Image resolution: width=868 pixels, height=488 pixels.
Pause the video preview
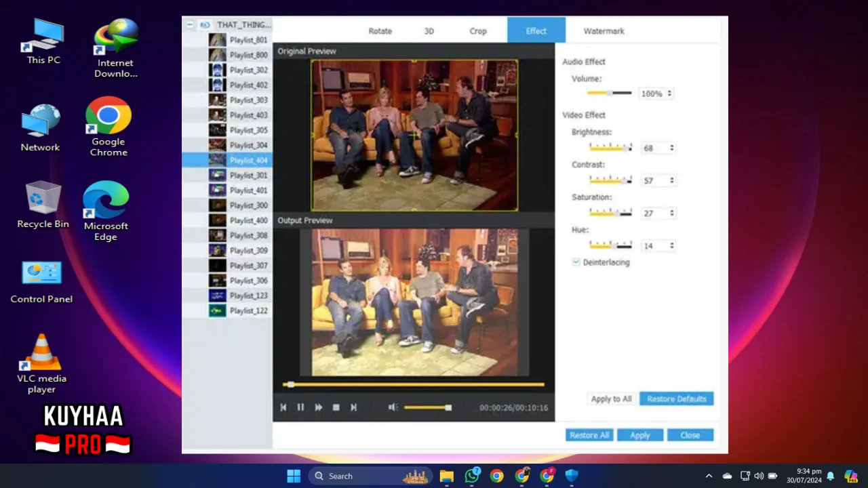click(300, 407)
